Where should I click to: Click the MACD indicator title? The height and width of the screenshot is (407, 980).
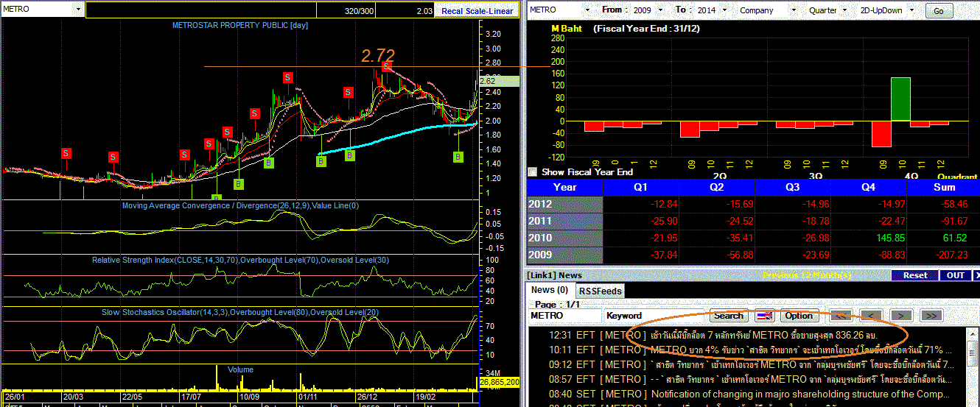pos(240,206)
